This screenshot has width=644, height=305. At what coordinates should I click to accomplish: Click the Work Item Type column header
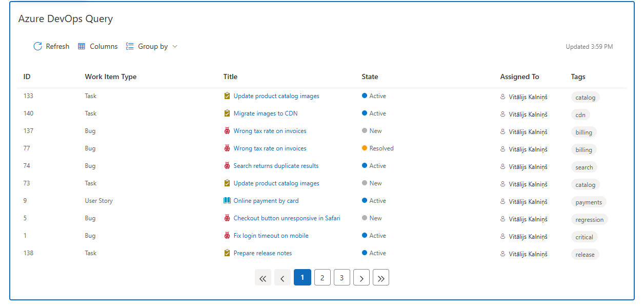click(x=111, y=77)
